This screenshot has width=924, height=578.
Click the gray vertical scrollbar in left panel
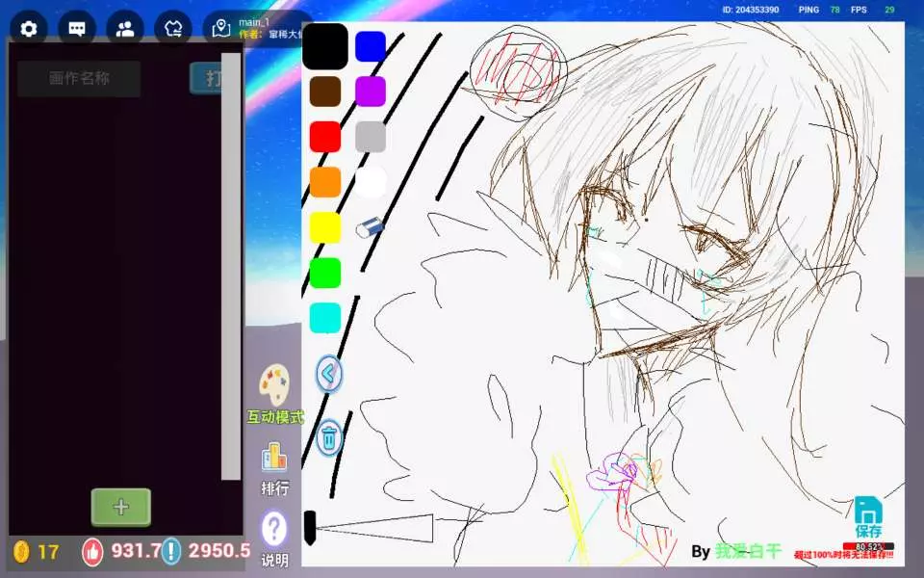click(231, 267)
